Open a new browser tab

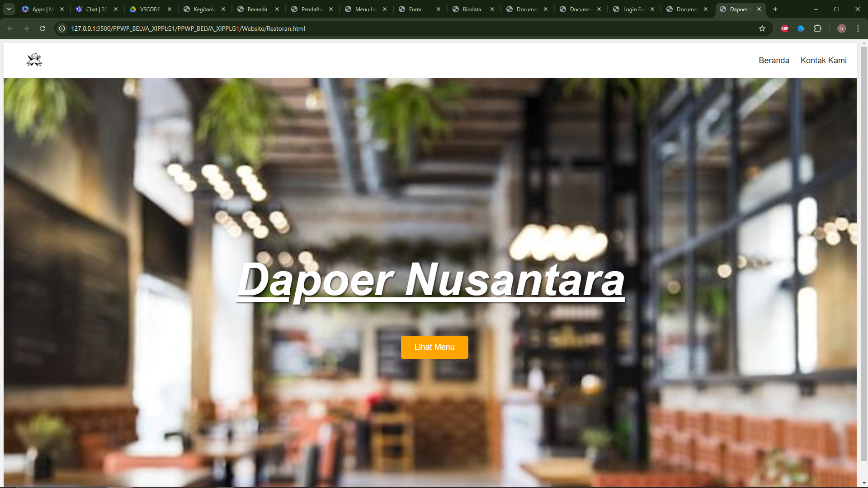775,9
